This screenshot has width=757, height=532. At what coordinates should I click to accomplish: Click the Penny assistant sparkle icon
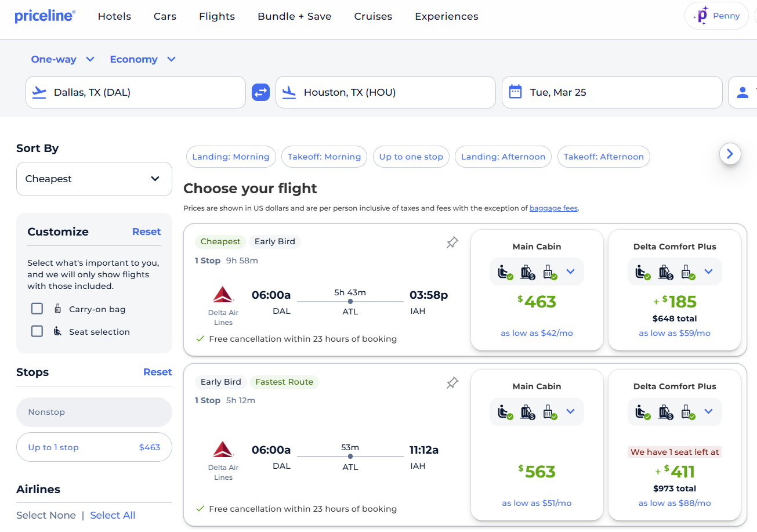pos(701,16)
